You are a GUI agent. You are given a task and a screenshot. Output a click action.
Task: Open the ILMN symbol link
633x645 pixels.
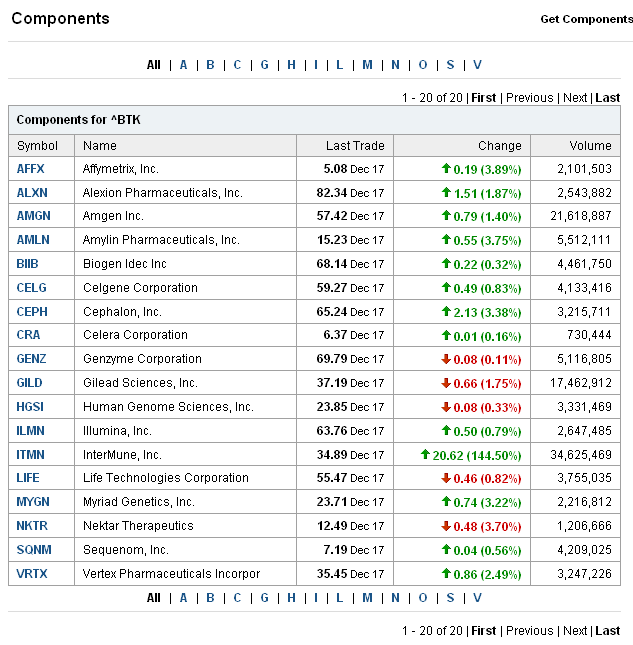pos(30,431)
